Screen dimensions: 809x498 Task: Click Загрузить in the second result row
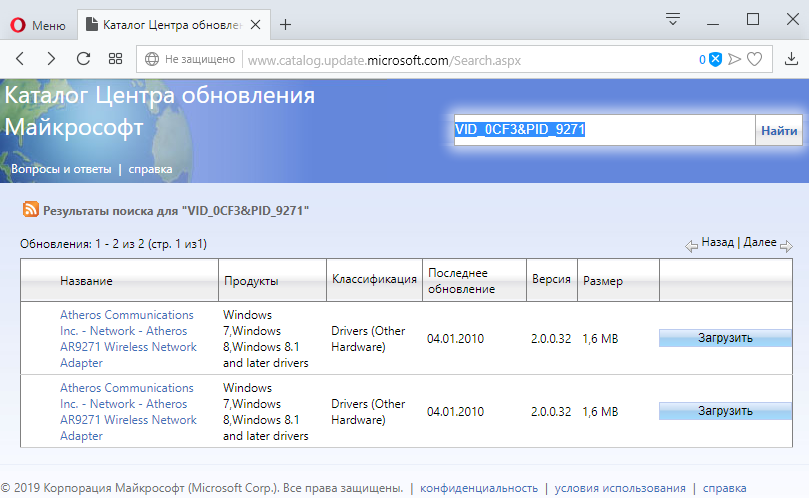click(725, 411)
